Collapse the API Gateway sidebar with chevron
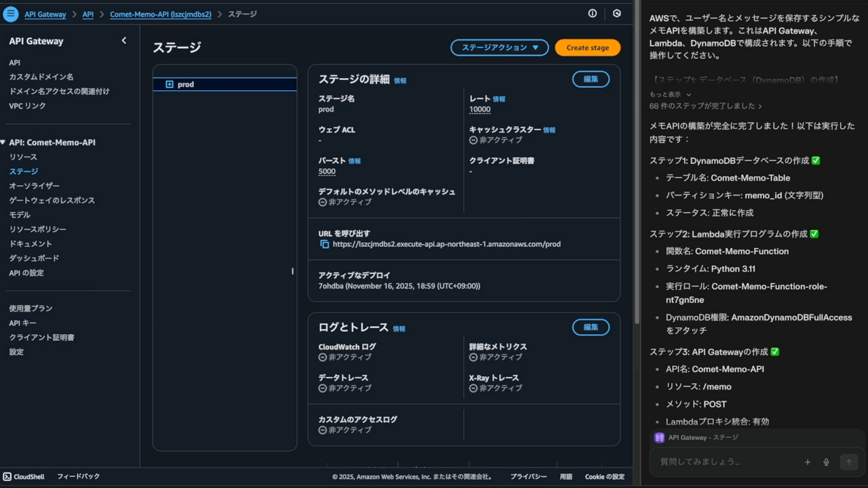 pos(123,41)
